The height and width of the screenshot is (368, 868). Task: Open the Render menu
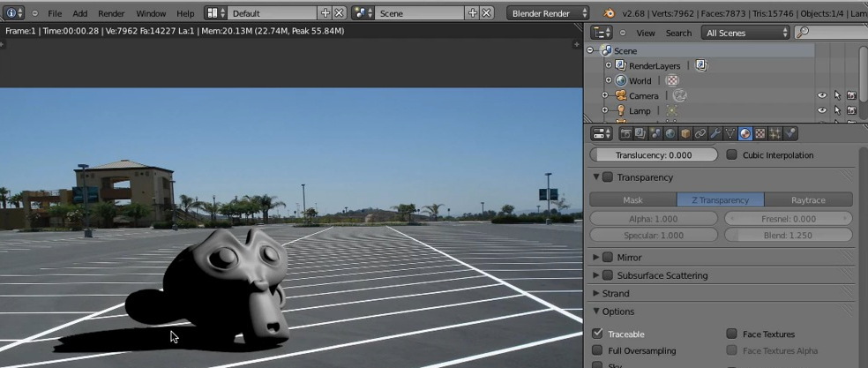pyautogui.click(x=111, y=13)
